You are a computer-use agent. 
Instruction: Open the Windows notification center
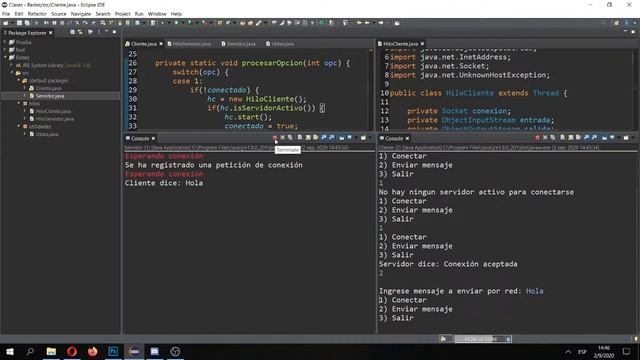627,351
